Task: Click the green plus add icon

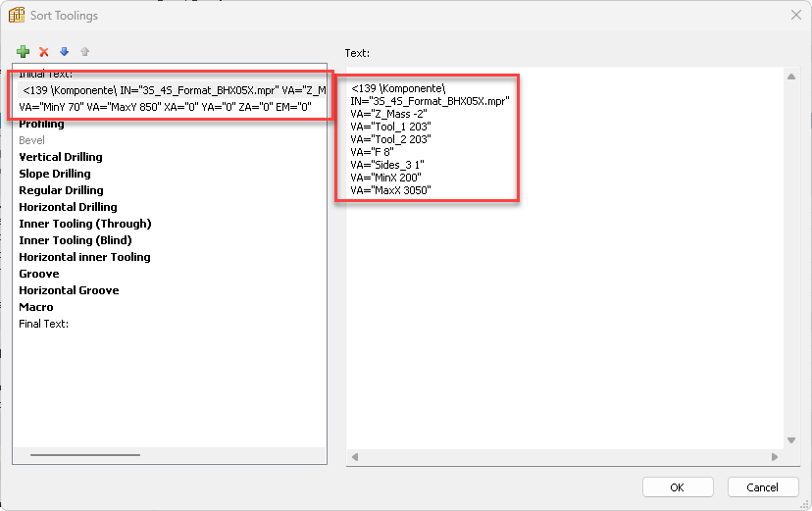Action: 24,52
